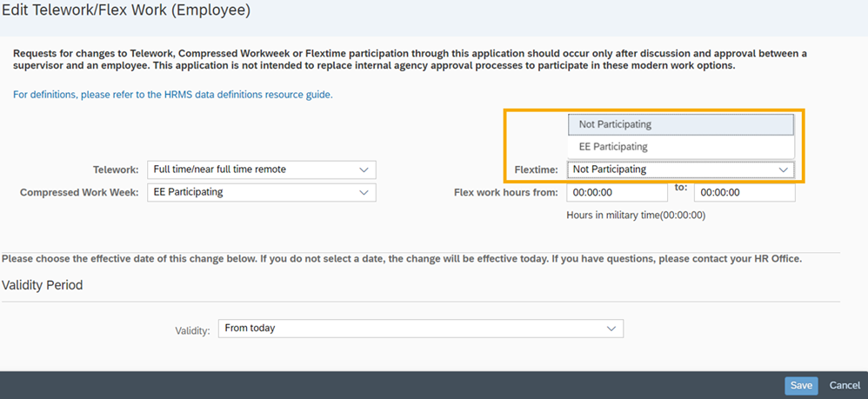
Task: Expand the Telework dropdown arrow
Action: point(364,170)
